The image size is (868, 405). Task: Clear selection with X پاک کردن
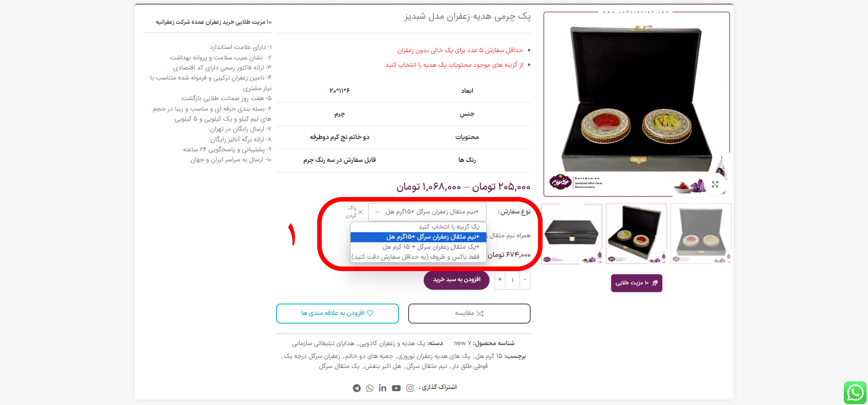point(354,212)
